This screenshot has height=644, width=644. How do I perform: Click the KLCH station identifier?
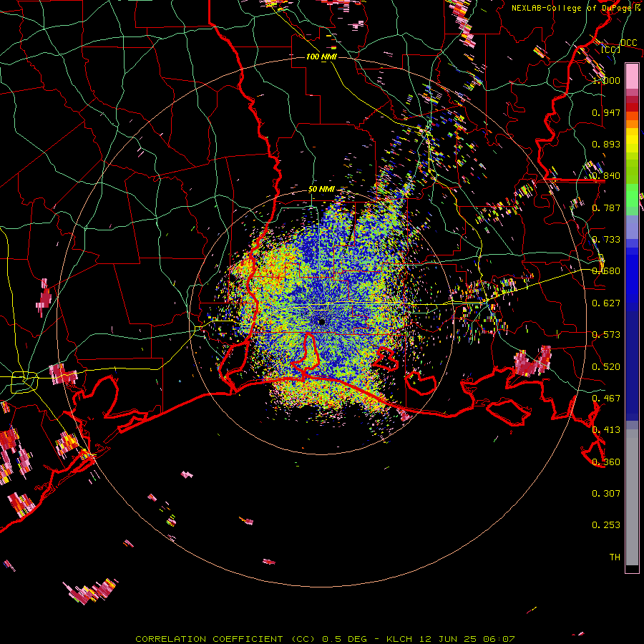click(x=399, y=639)
